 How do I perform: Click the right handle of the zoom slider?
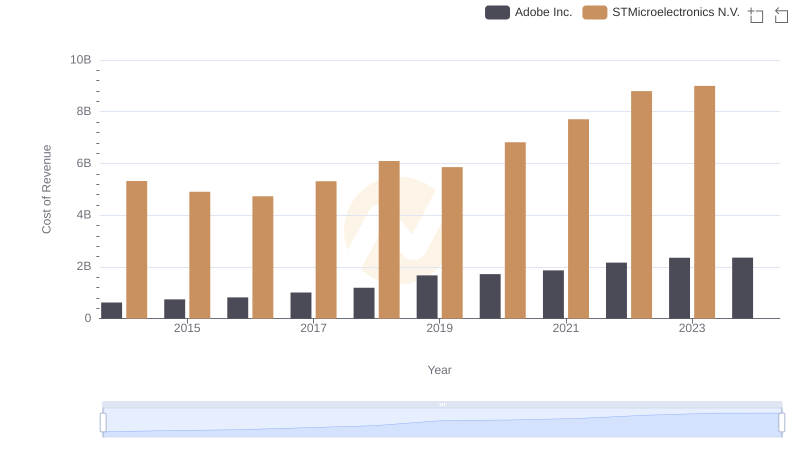(x=782, y=422)
